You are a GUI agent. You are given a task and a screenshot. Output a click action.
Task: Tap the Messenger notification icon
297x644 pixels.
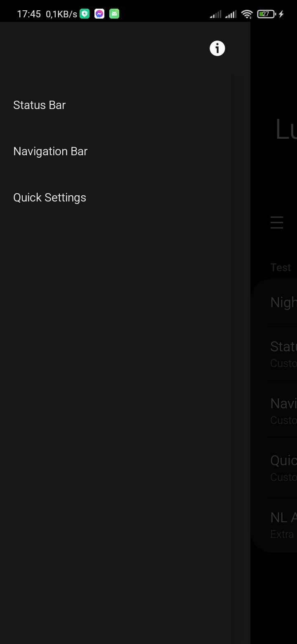99,14
